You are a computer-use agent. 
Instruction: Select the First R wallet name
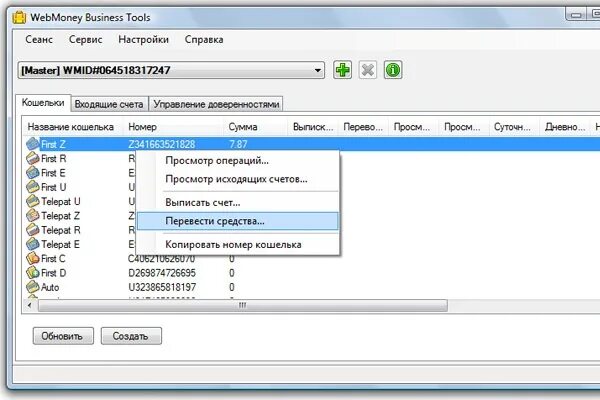(54, 158)
